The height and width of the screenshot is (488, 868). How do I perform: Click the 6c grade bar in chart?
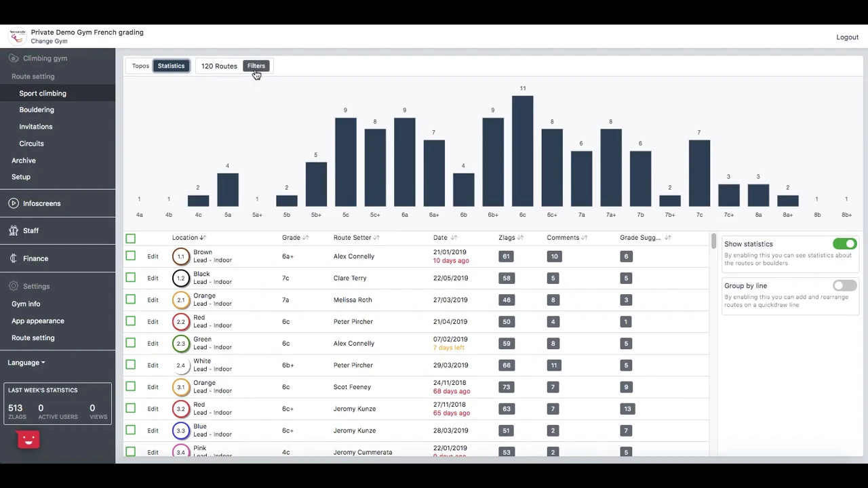point(522,151)
